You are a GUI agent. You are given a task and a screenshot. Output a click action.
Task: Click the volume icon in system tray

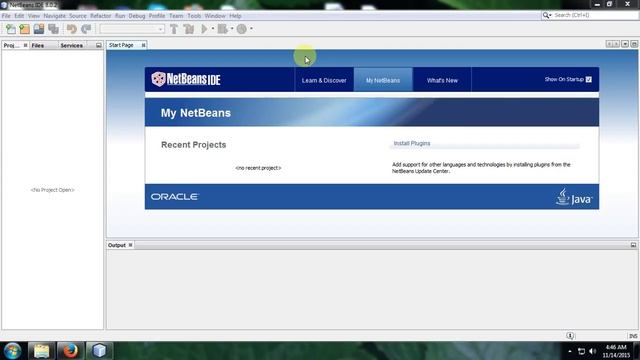pyautogui.click(x=593, y=351)
